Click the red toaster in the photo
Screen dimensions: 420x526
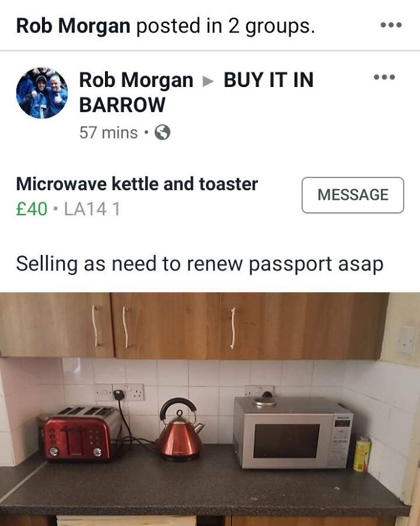[x=82, y=434]
